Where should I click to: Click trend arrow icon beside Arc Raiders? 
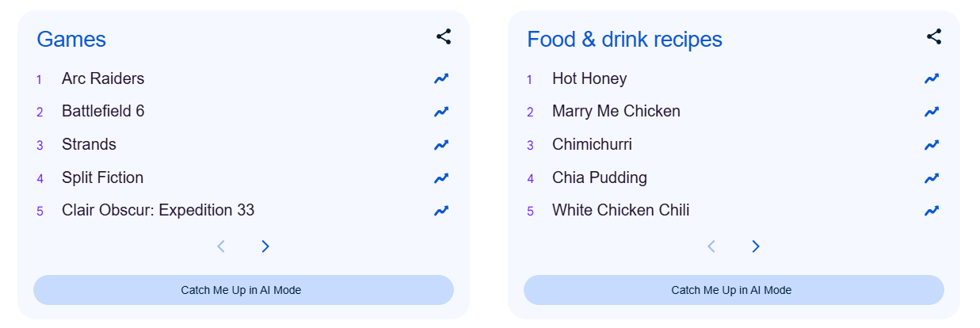441,78
